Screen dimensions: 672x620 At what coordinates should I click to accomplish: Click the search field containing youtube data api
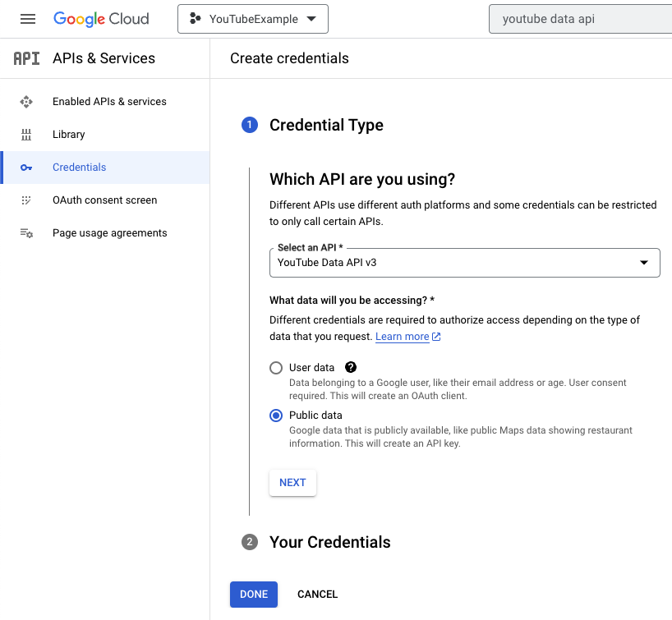[x=580, y=19]
